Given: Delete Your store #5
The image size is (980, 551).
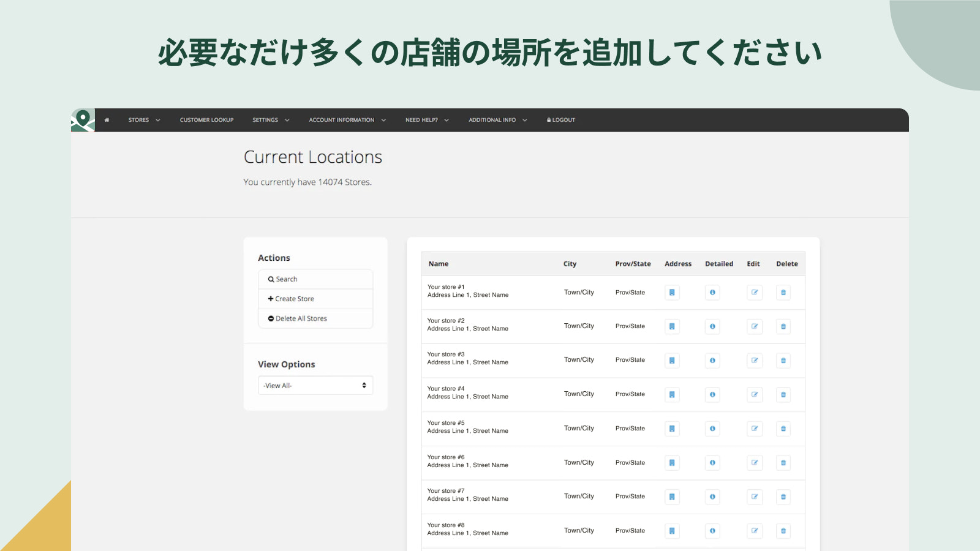Looking at the screenshot, I should pyautogui.click(x=783, y=429).
